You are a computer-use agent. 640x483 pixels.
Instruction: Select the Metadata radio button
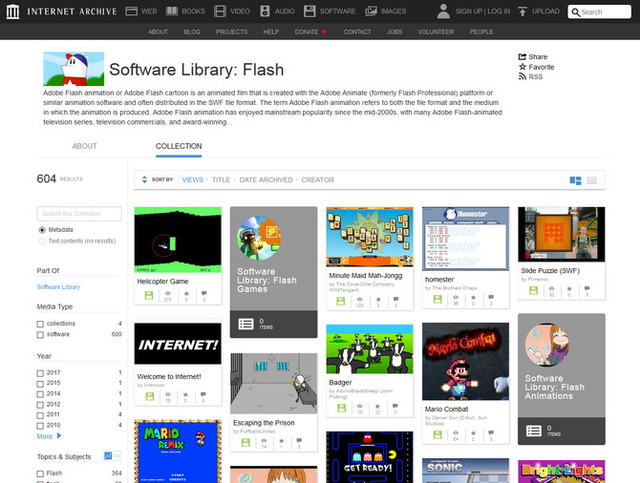pyautogui.click(x=41, y=229)
